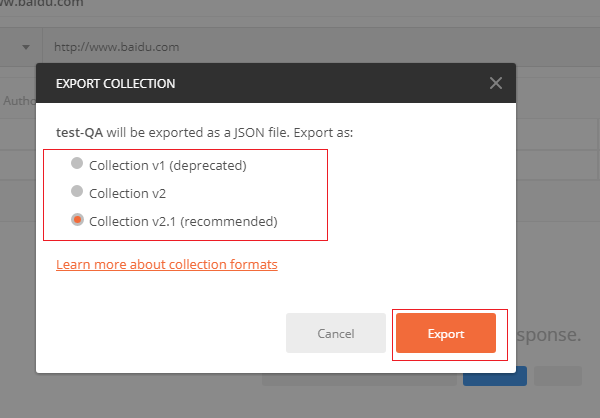This screenshot has width=600, height=418.
Task: Choose the Collection v2 radio option
Action: click(76, 193)
